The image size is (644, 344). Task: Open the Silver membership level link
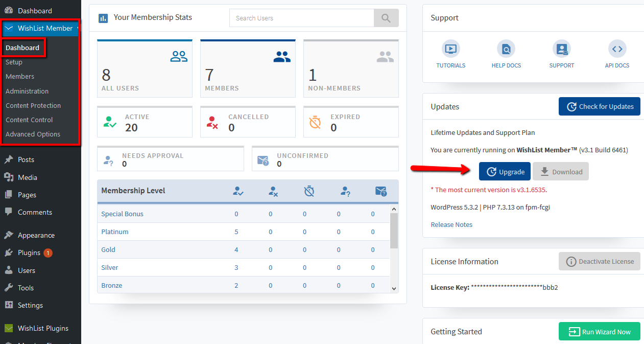coord(110,267)
